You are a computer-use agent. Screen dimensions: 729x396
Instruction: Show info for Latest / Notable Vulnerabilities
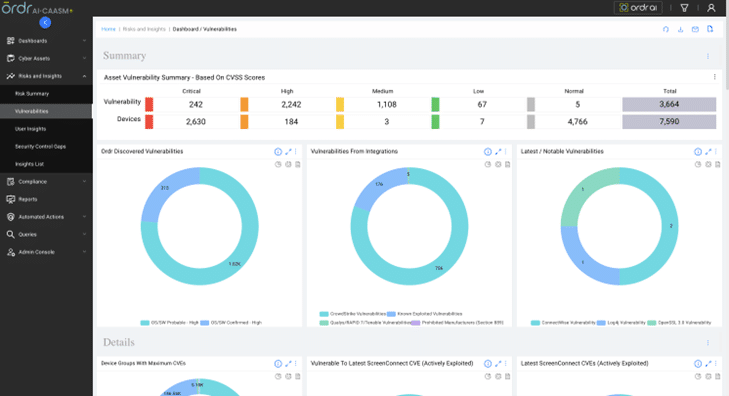(698, 152)
